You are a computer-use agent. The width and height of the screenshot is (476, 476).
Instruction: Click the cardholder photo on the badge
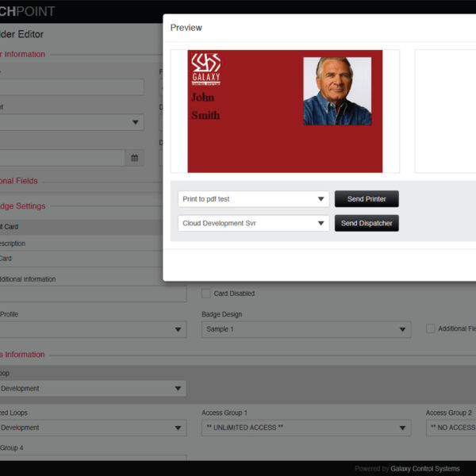(337, 90)
